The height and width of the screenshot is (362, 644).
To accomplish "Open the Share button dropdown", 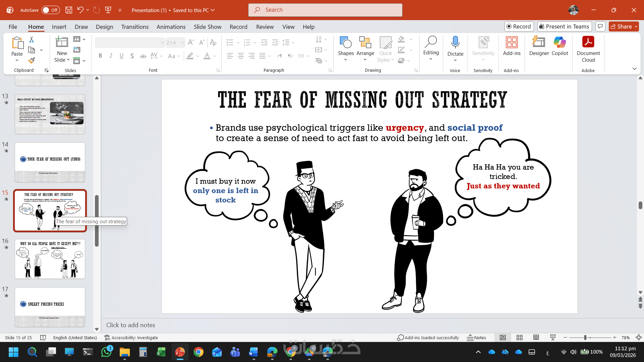I will tap(636, 26).
